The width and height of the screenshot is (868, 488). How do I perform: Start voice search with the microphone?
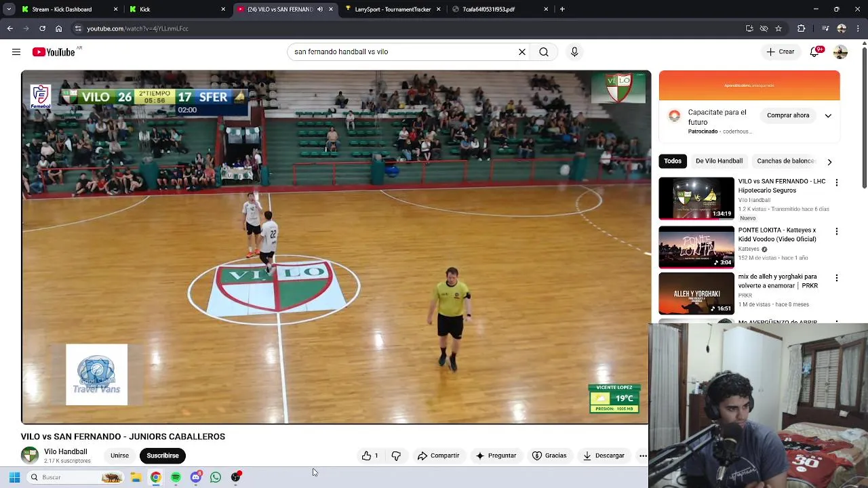tap(574, 52)
